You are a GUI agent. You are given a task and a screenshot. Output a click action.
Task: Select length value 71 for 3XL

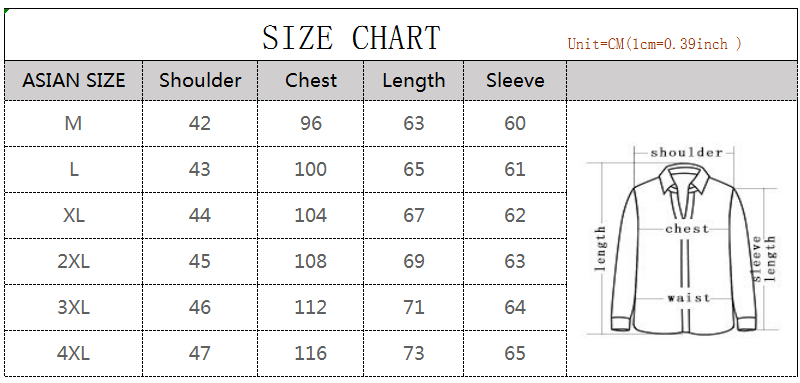click(413, 307)
